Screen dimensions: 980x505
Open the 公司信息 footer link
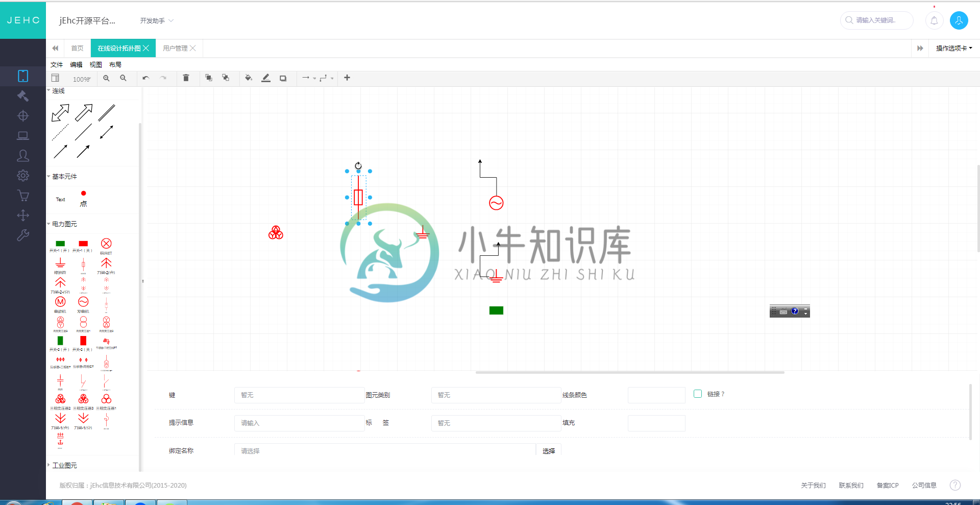pos(924,485)
